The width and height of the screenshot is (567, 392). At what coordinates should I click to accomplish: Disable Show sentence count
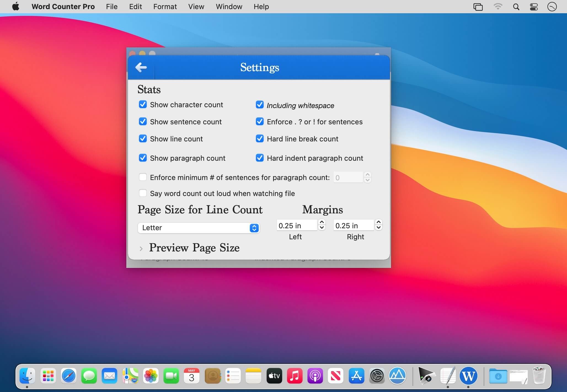click(143, 122)
